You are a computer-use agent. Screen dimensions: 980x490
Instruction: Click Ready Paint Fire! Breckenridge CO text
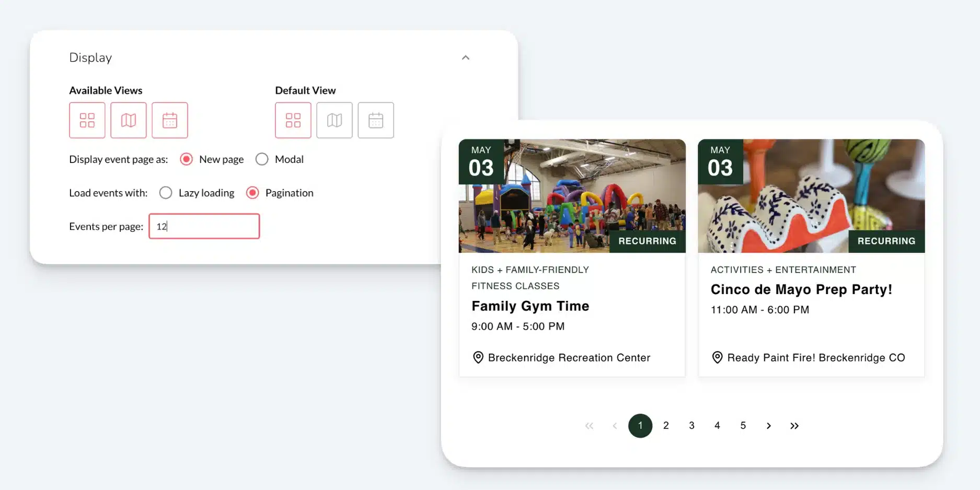816,358
